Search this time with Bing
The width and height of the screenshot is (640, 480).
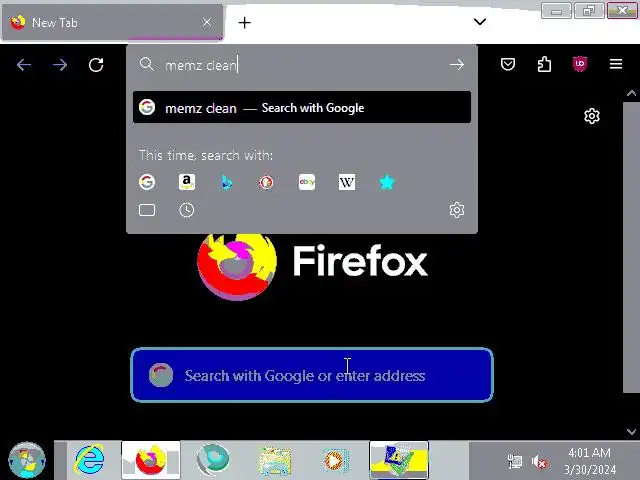[227, 182]
